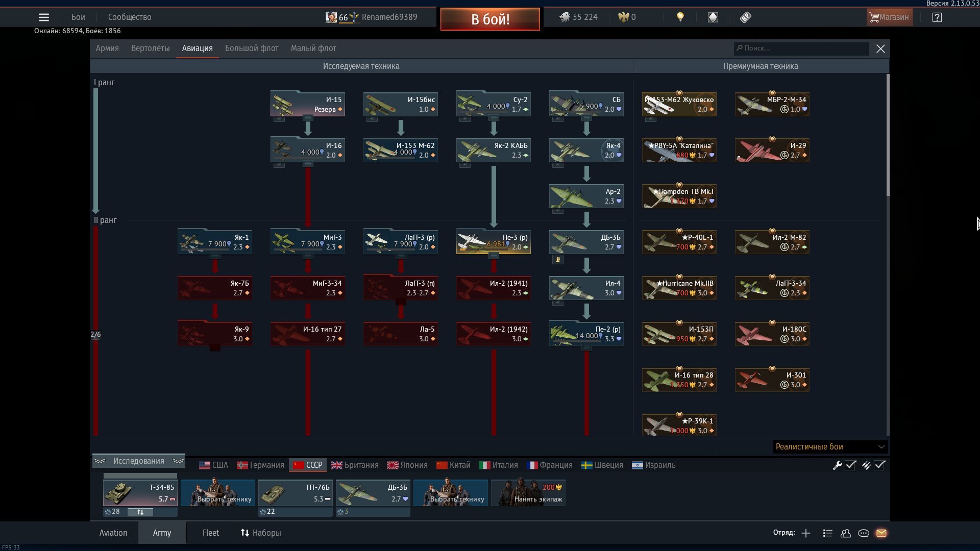
Task: Switch to the Большой флот tab
Action: (x=252, y=48)
